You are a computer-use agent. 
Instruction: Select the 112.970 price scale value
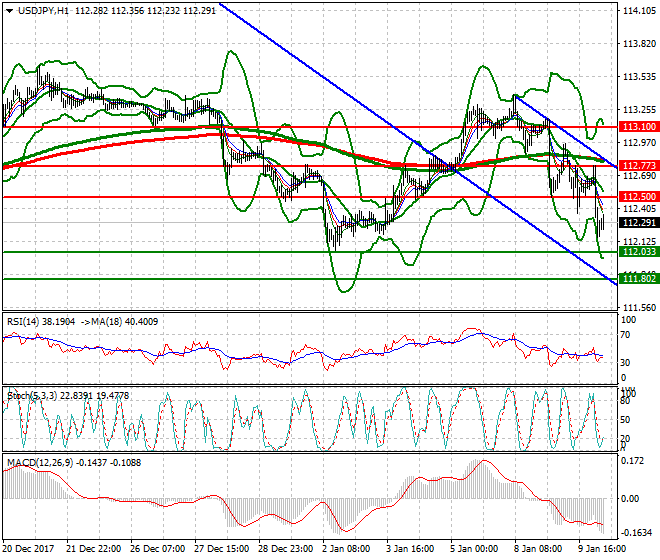tap(639, 143)
